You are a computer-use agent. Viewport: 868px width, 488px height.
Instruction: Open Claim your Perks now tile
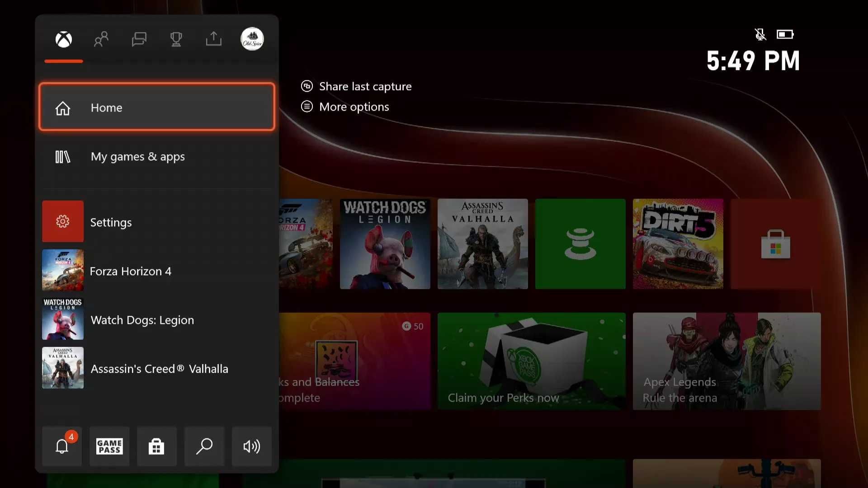point(531,361)
